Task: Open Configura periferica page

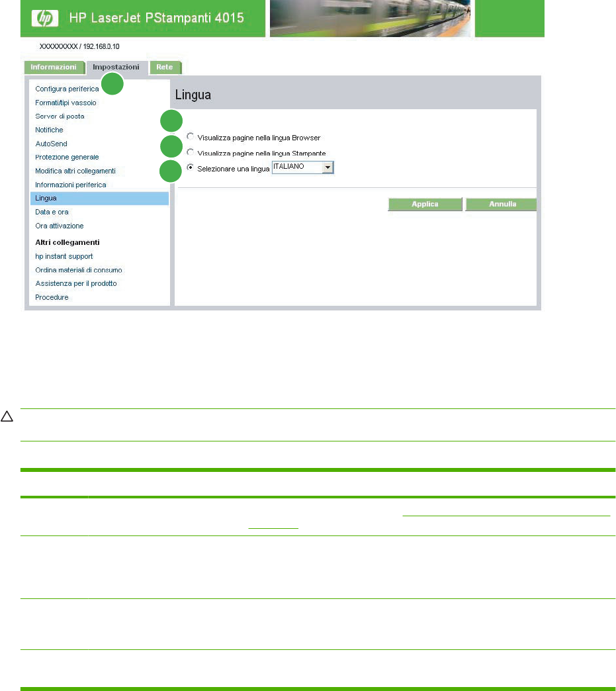Action: 67,89
